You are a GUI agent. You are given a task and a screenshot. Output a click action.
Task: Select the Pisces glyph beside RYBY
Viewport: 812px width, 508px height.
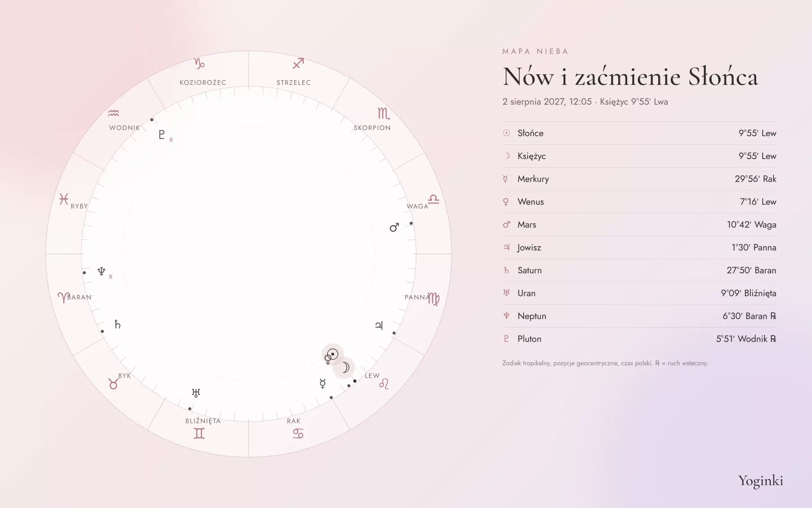[x=64, y=199]
